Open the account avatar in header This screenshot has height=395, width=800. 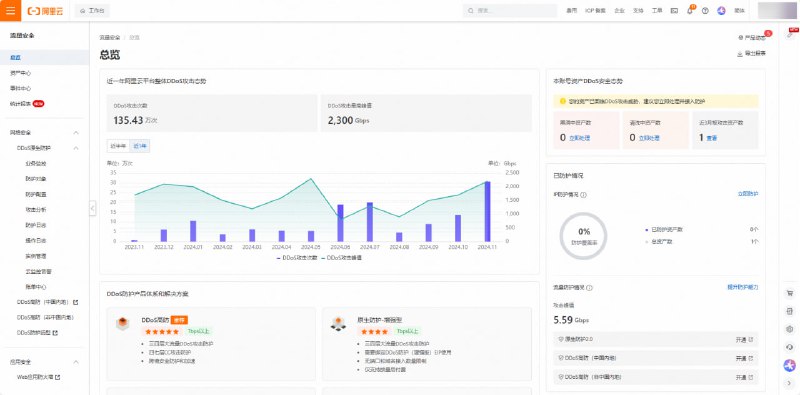click(x=777, y=11)
